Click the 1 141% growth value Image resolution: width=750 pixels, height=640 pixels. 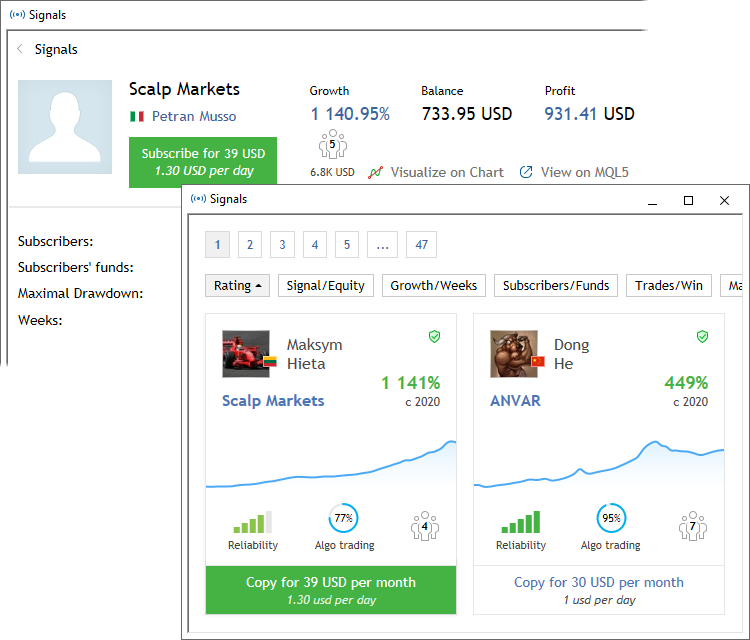[x=410, y=383]
